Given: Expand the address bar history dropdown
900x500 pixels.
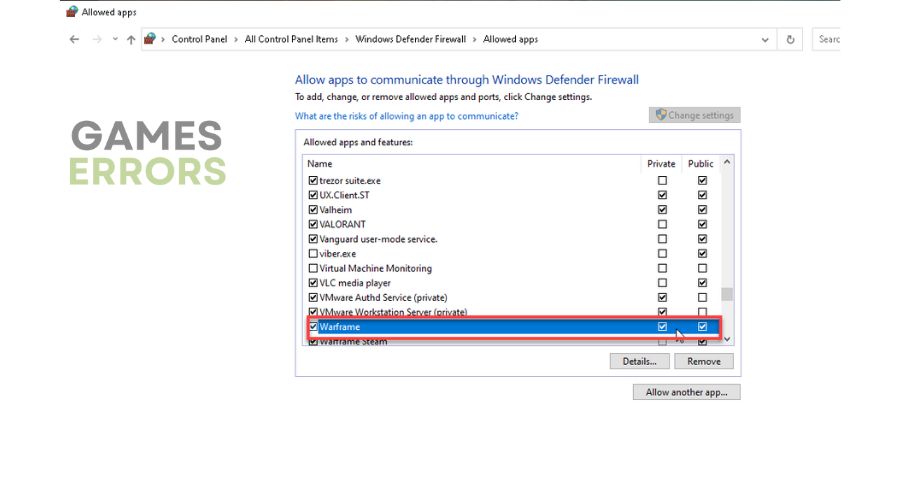Looking at the screenshot, I should pos(765,40).
